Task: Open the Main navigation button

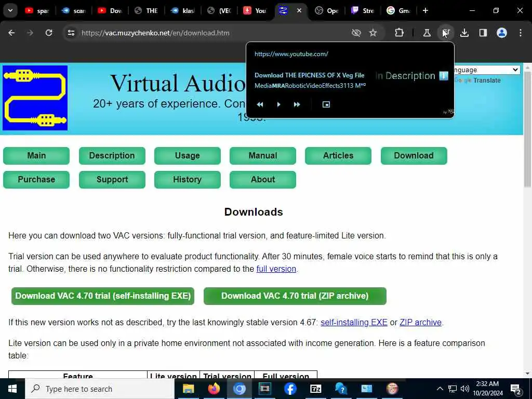Action: pos(36,156)
